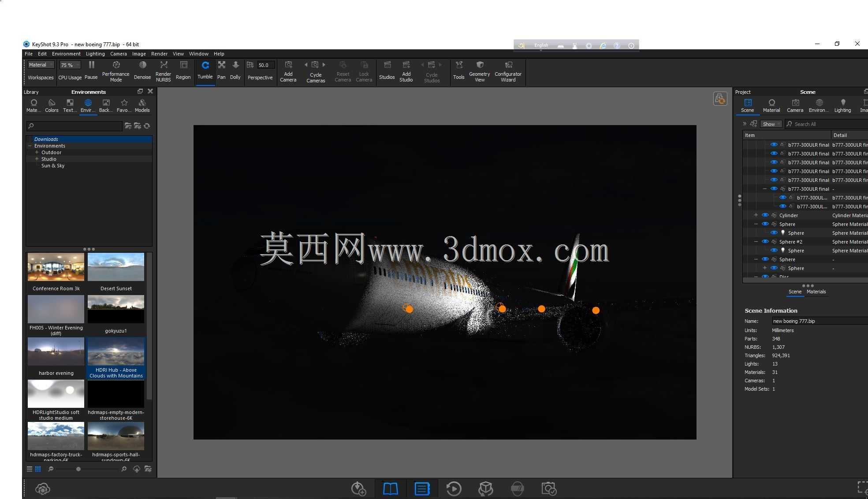Toggle the Library window book icon

[390, 488]
